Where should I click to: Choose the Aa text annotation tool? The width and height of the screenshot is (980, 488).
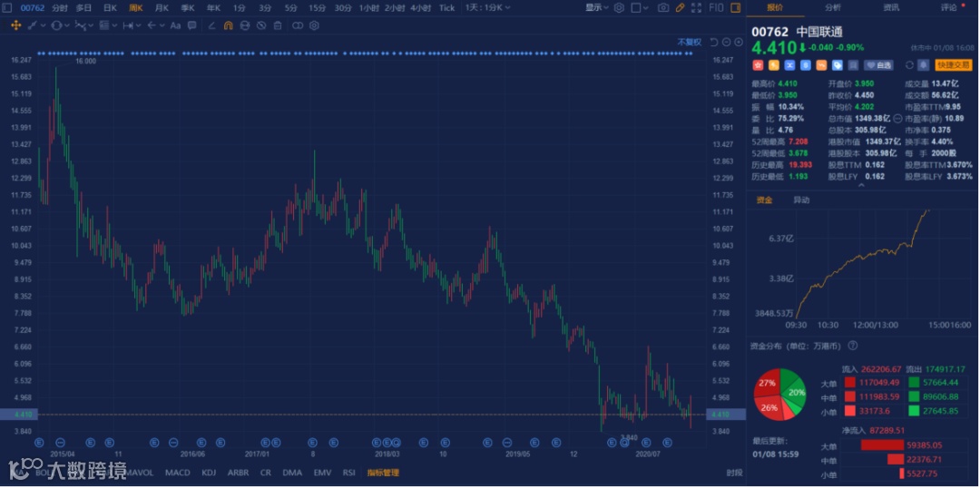tap(176, 25)
